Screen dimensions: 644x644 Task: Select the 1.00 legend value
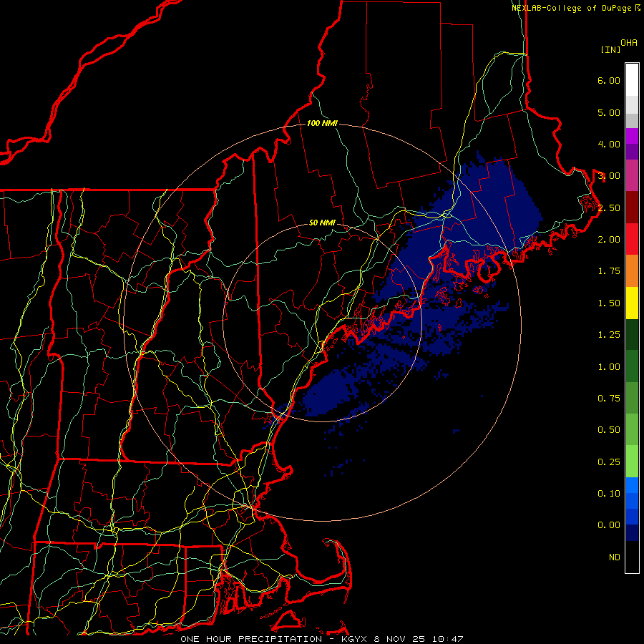(609, 367)
